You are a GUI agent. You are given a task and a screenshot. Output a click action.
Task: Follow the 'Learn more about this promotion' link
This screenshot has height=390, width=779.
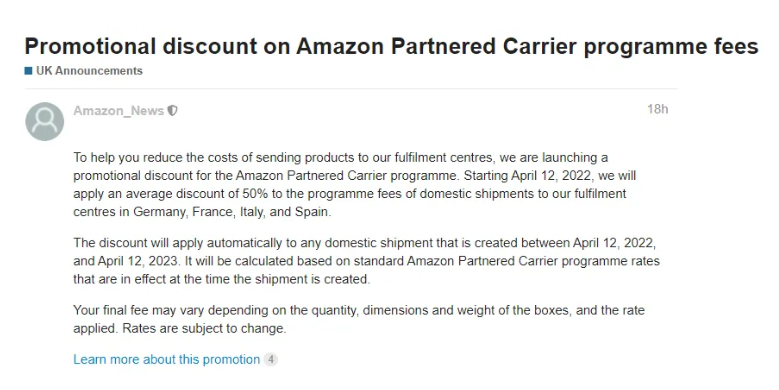point(166,359)
